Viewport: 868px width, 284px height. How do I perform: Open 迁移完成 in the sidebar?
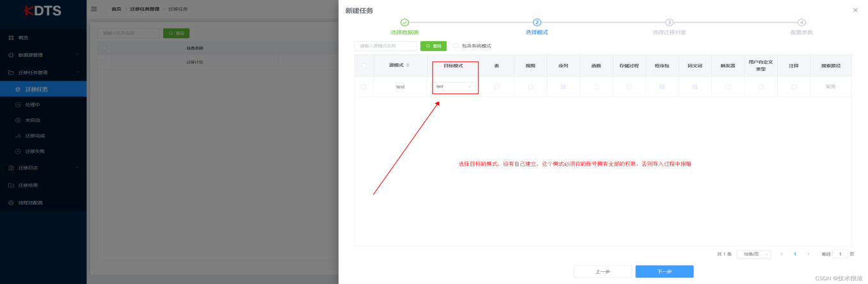tap(43, 136)
